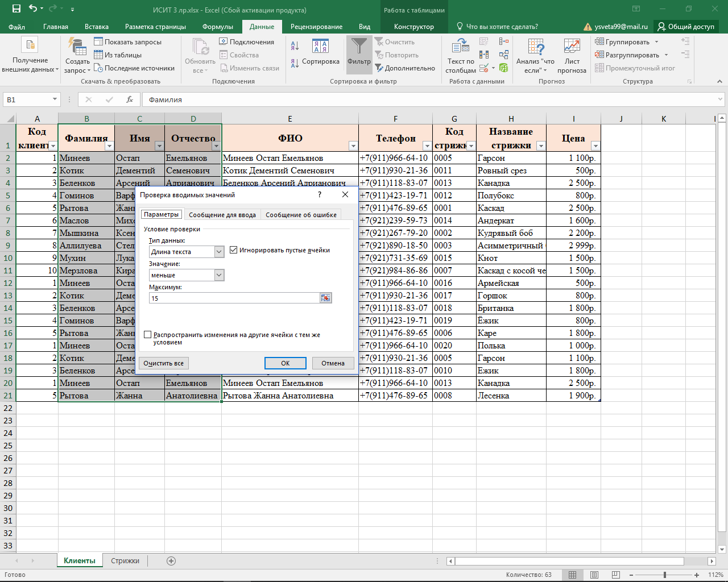Image resolution: width=728 pixels, height=582 pixels.
Task: Click the large Filter funnel icon
Action: pos(359,48)
